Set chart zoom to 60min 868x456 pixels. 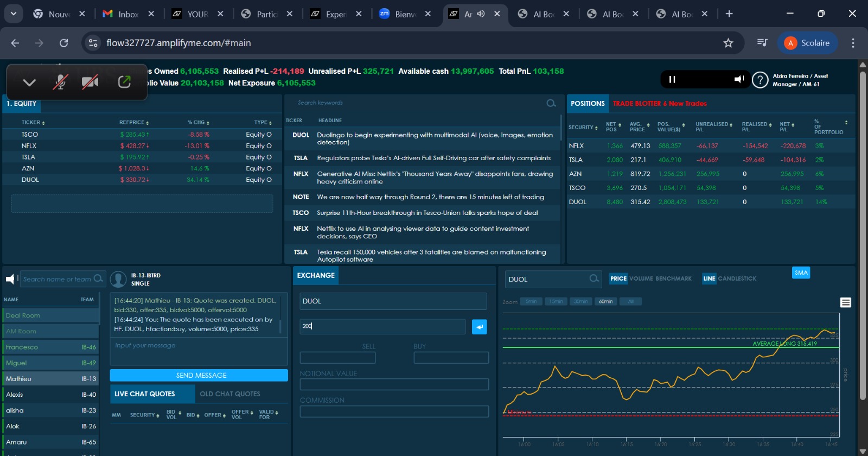coord(606,301)
